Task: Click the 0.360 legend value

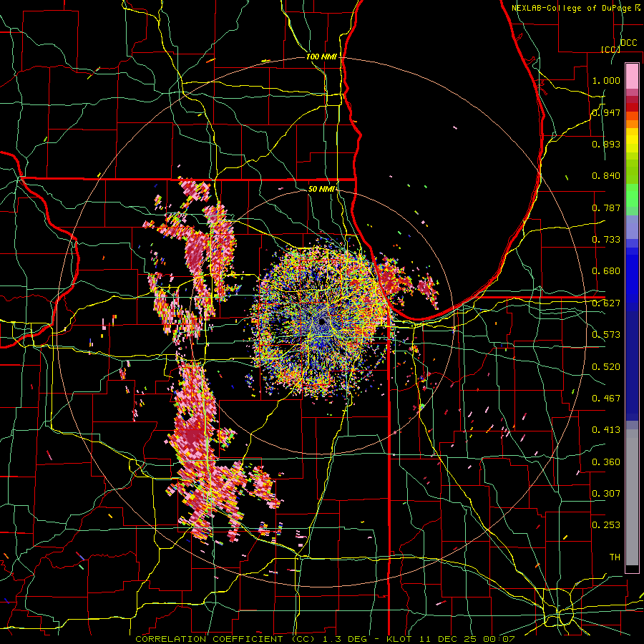Action: point(606,462)
